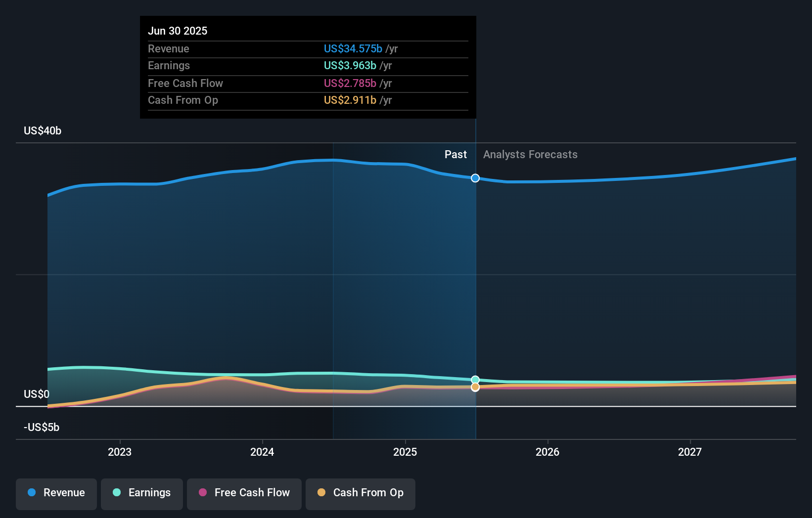Select the yellow Cash From Op data marker
Image resolution: width=812 pixels, height=518 pixels.
[475, 387]
